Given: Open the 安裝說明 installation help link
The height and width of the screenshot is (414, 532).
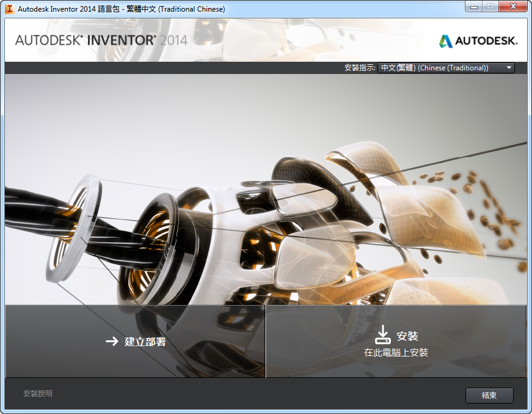Looking at the screenshot, I should pyautogui.click(x=38, y=394).
